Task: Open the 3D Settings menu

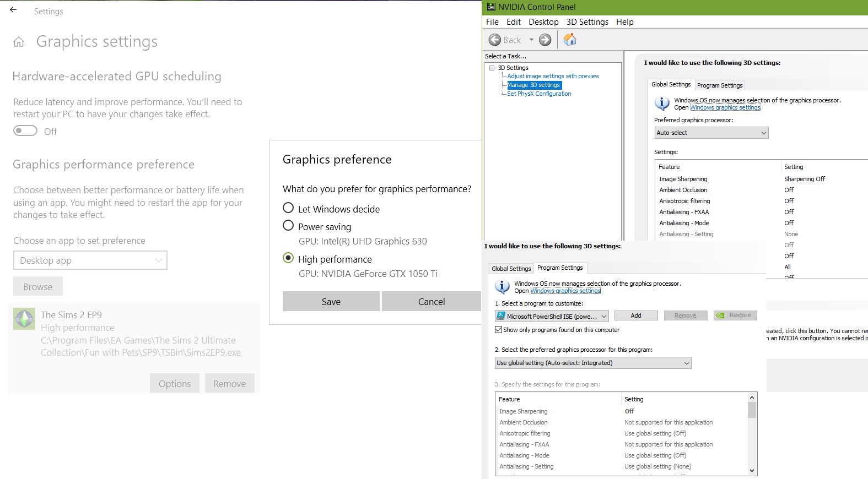Action: pyautogui.click(x=587, y=22)
